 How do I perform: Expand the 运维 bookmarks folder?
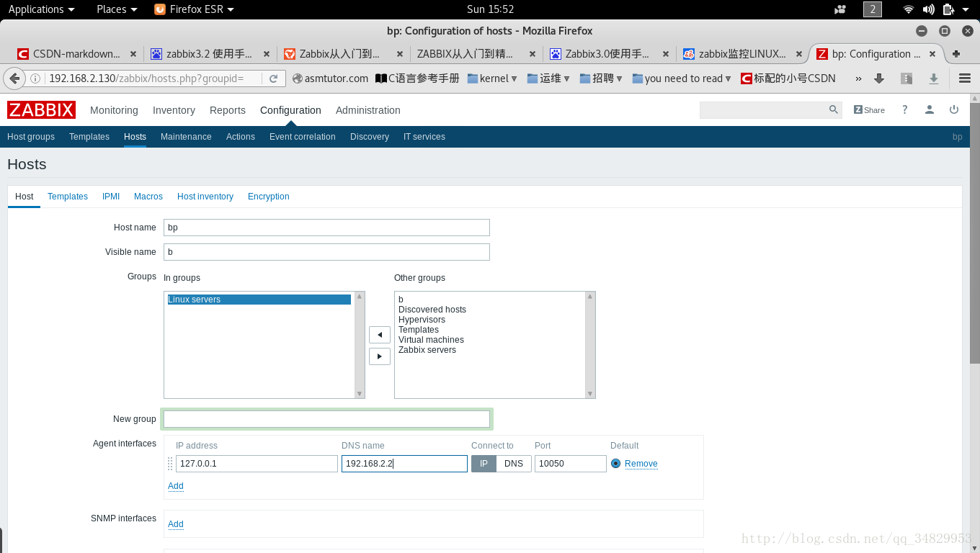pos(548,78)
